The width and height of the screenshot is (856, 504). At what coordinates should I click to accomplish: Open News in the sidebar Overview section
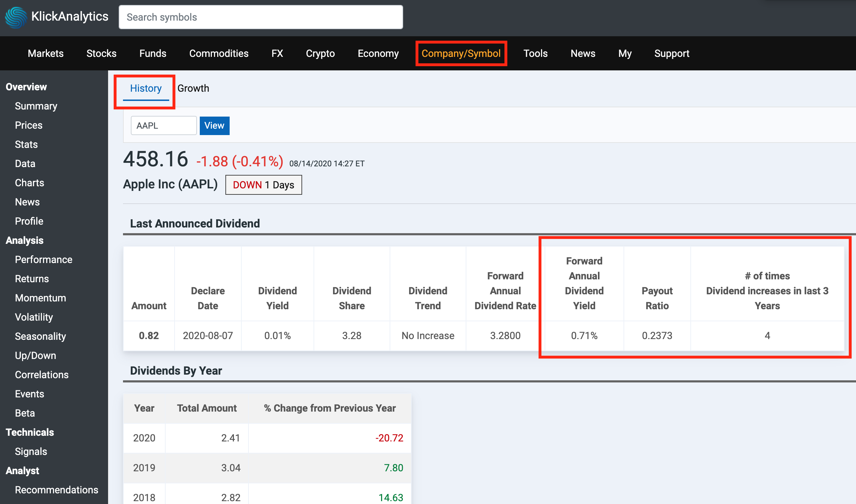[27, 202]
